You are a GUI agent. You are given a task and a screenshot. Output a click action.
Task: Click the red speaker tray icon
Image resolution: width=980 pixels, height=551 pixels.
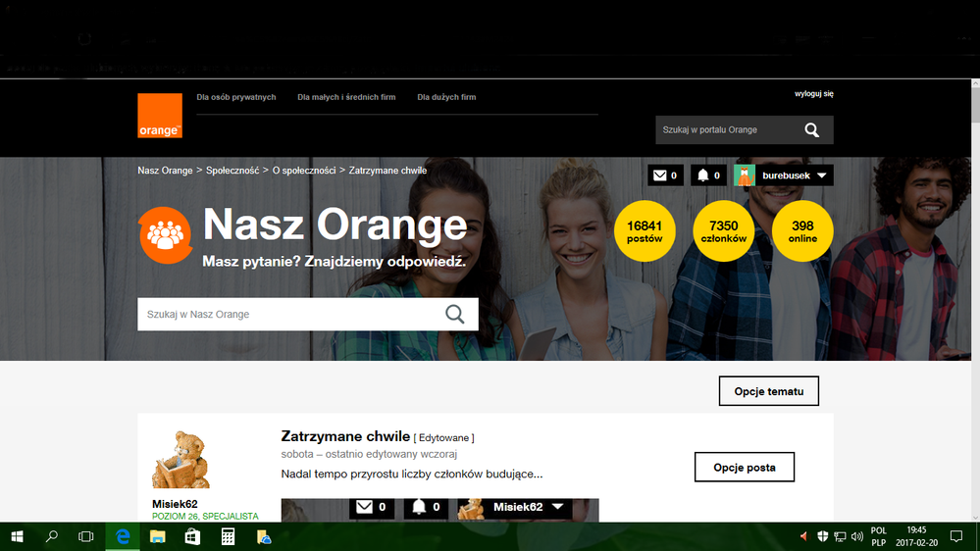pos(803,536)
